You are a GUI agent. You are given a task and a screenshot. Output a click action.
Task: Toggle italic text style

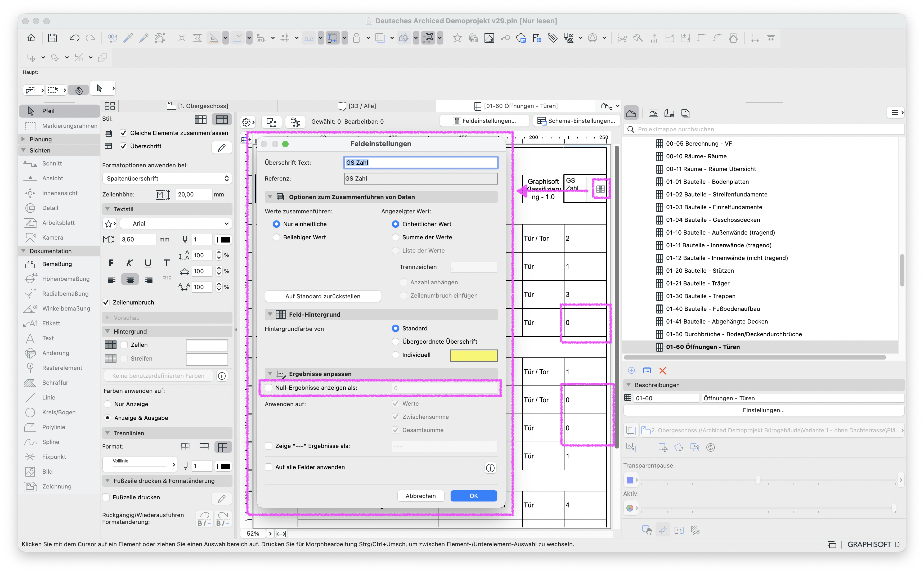click(x=129, y=263)
